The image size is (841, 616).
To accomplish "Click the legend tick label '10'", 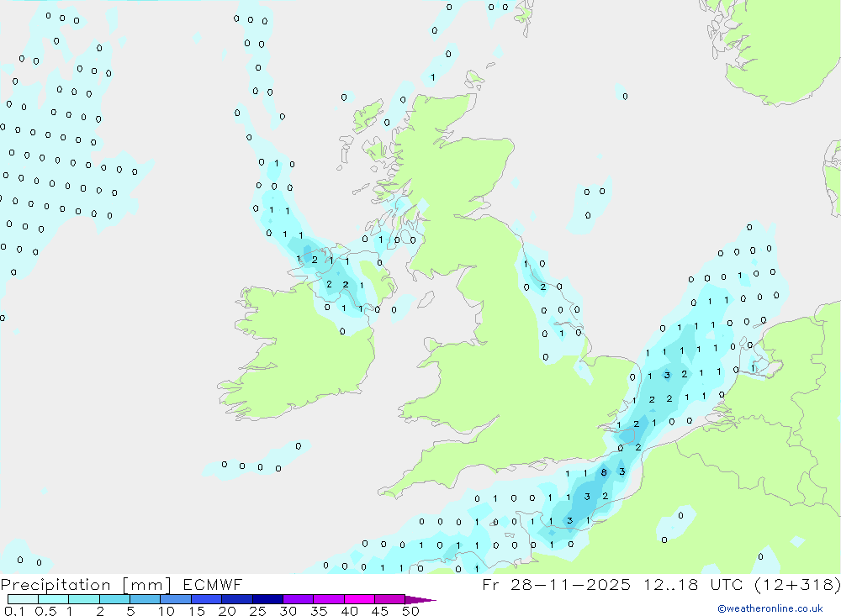I will pos(167,611).
